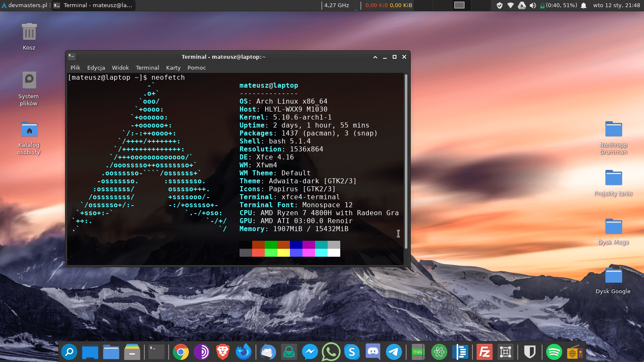
Task: Select the Northropp Grumman desktop folder
Action: click(x=613, y=137)
